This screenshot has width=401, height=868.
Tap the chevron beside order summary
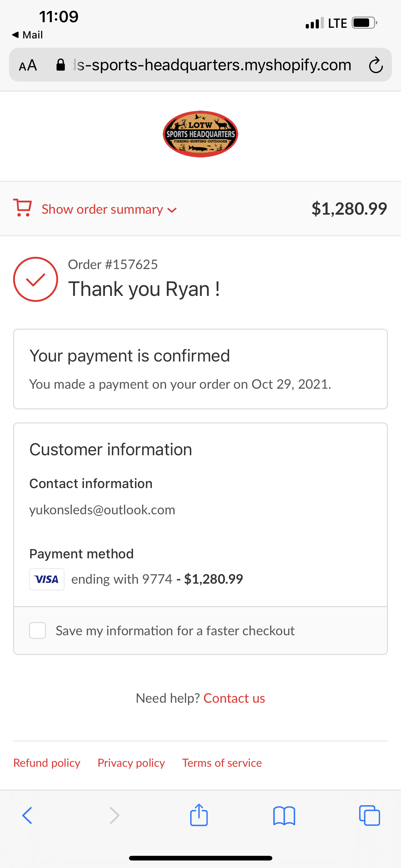172,210
